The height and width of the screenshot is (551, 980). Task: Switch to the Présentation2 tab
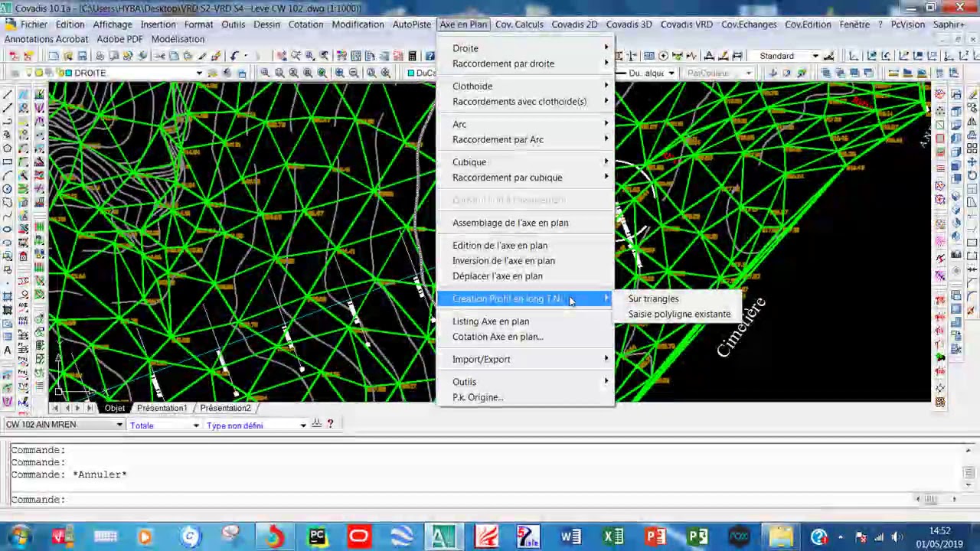coord(225,408)
